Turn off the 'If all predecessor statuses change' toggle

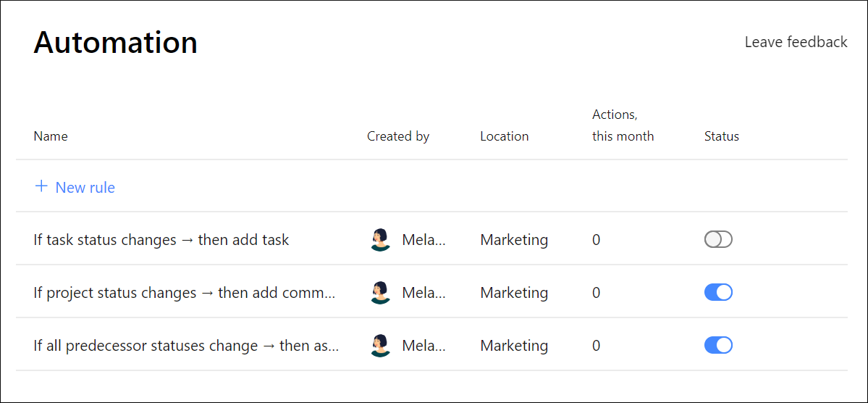click(718, 346)
